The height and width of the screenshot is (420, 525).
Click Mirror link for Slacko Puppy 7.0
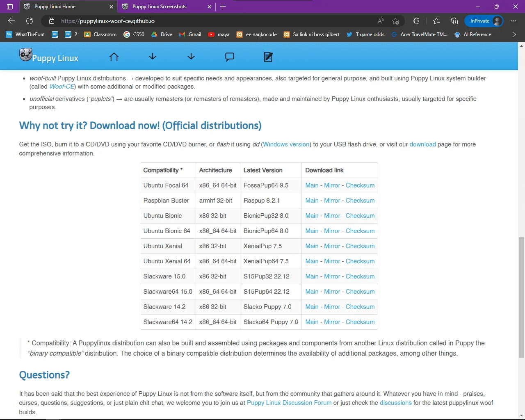332,307
